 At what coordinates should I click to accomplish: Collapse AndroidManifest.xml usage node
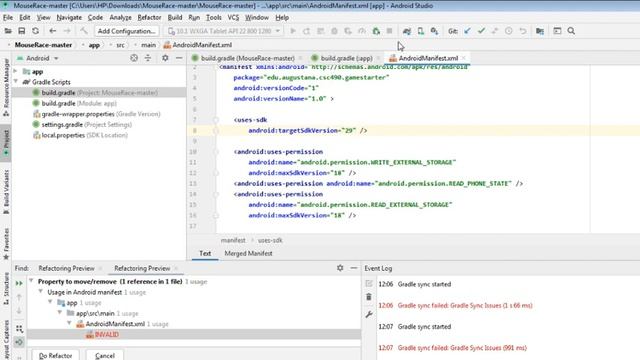(69, 324)
